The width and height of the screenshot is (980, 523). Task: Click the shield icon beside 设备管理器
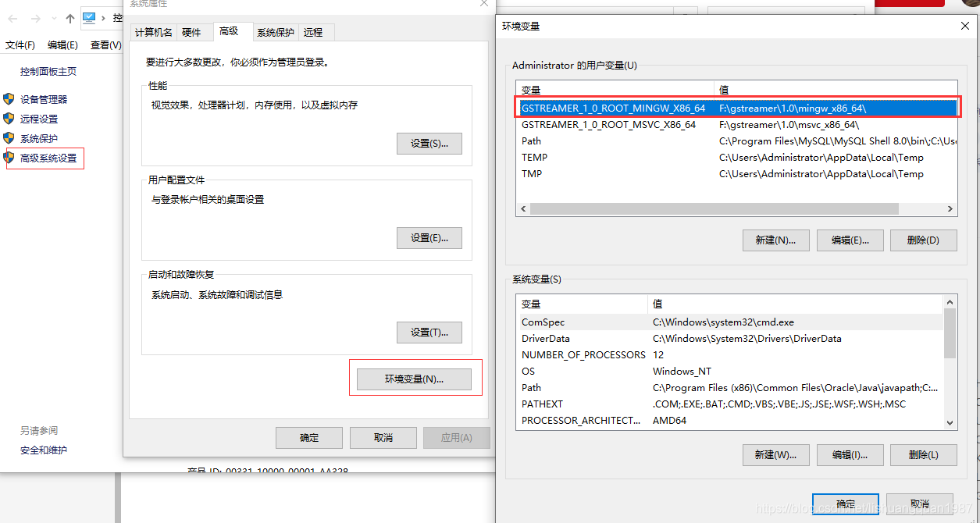coord(9,99)
